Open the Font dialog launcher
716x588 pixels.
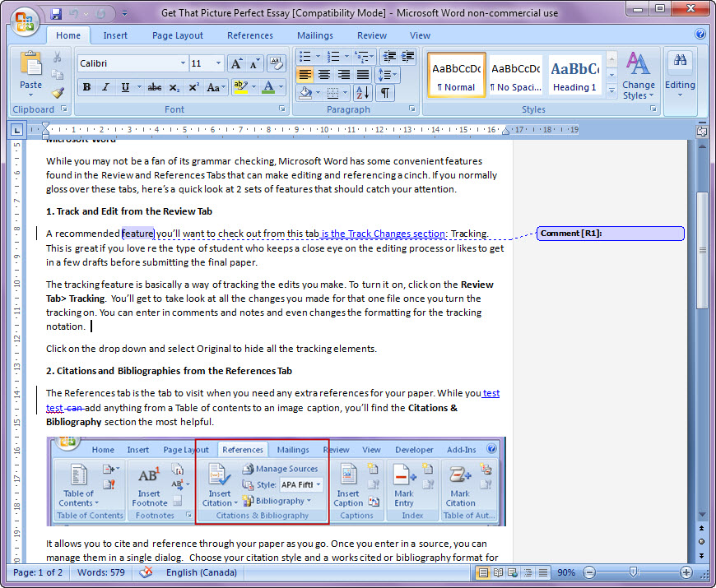click(281, 109)
